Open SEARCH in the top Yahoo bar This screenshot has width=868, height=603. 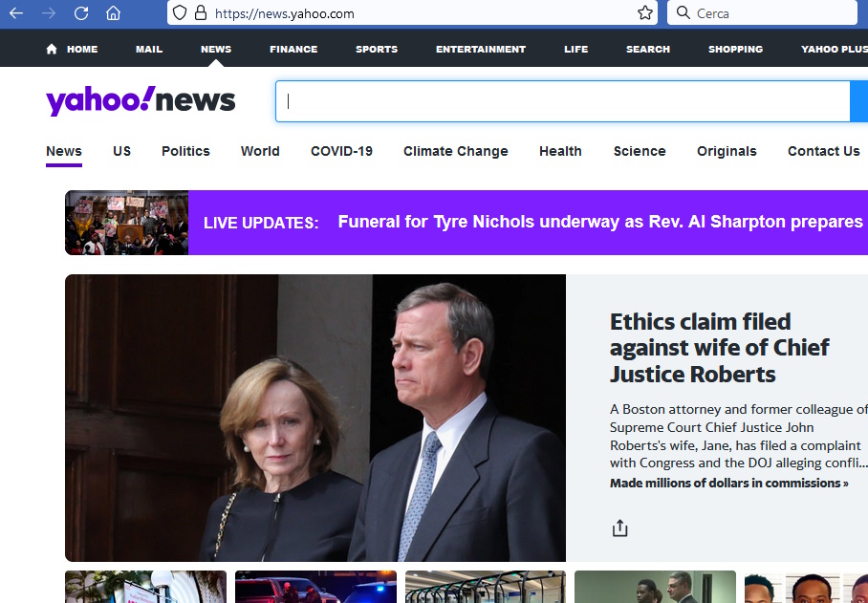(648, 50)
